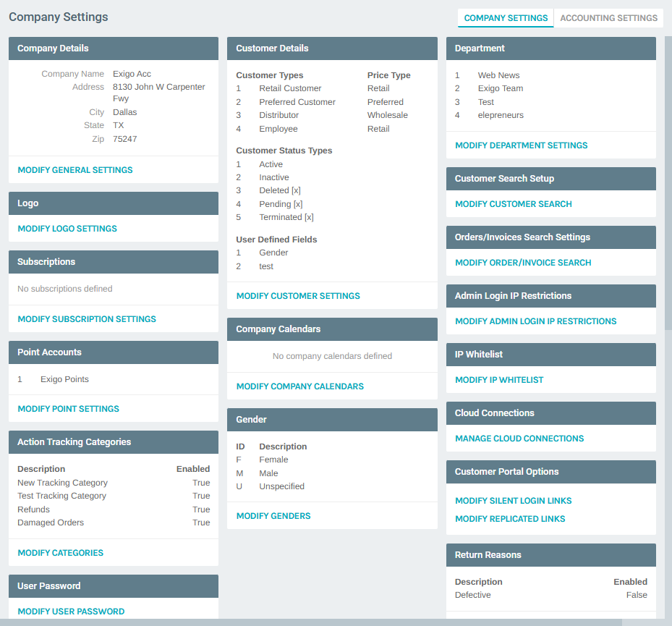Open MODIFY CATEGORIES under Action Tracking Categories
The width and height of the screenshot is (672, 626).
click(60, 552)
